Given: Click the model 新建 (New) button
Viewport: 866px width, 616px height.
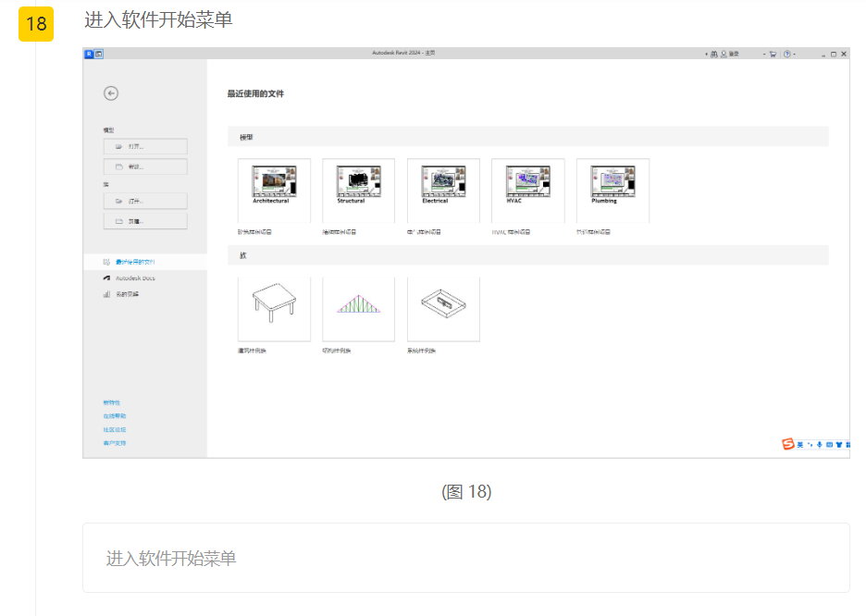Looking at the screenshot, I should (145, 167).
